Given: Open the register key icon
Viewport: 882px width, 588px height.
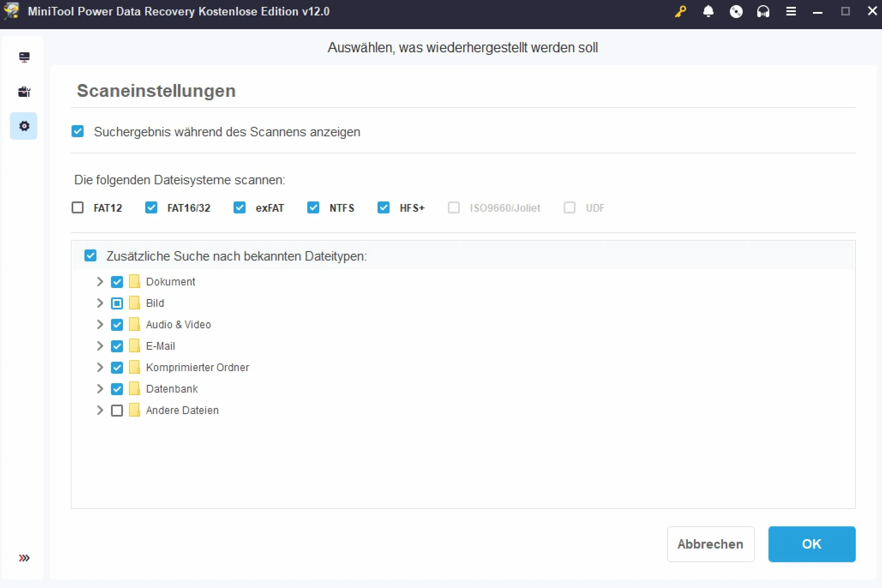Looking at the screenshot, I should (681, 12).
